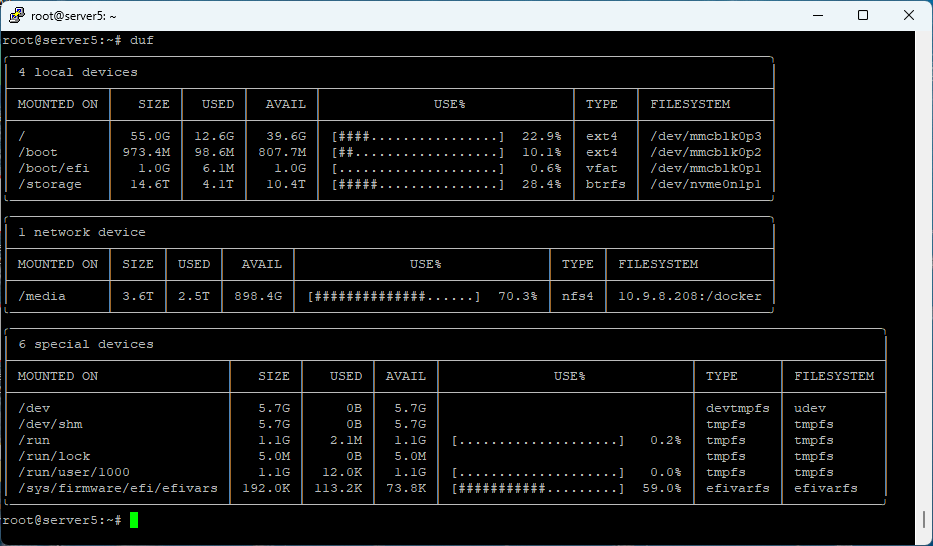The width and height of the screenshot is (933, 546).
Task: Click the '4 local devices' heading
Action: click(x=78, y=72)
